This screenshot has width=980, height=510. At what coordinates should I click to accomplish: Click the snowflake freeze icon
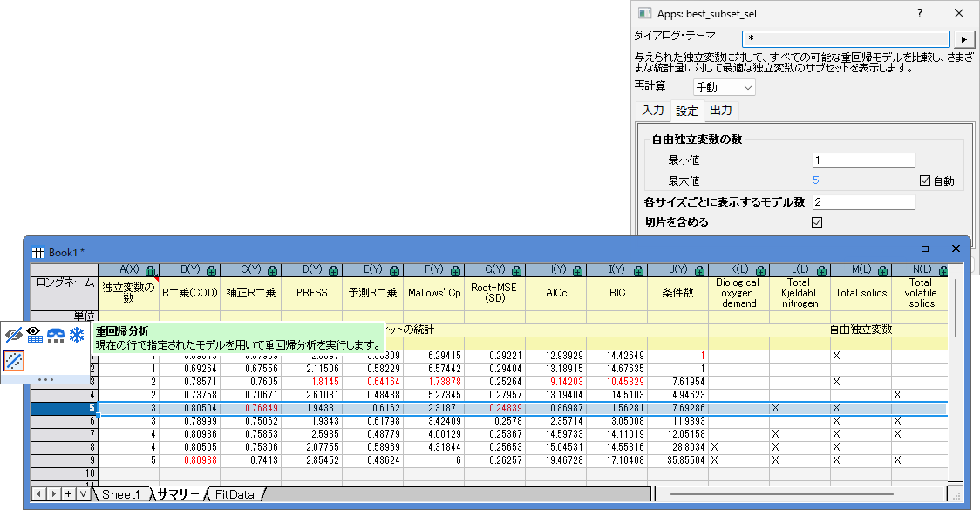pyautogui.click(x=77, y=335)
